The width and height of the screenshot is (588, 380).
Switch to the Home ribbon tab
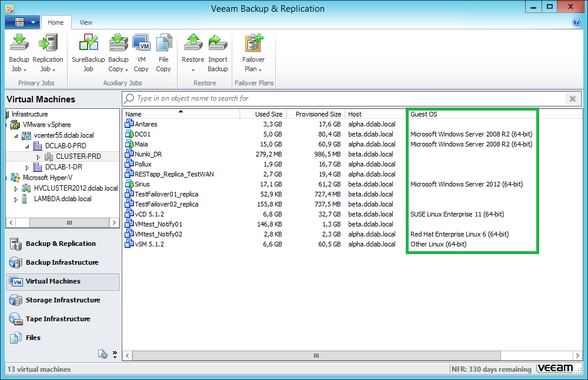point(55,22)
